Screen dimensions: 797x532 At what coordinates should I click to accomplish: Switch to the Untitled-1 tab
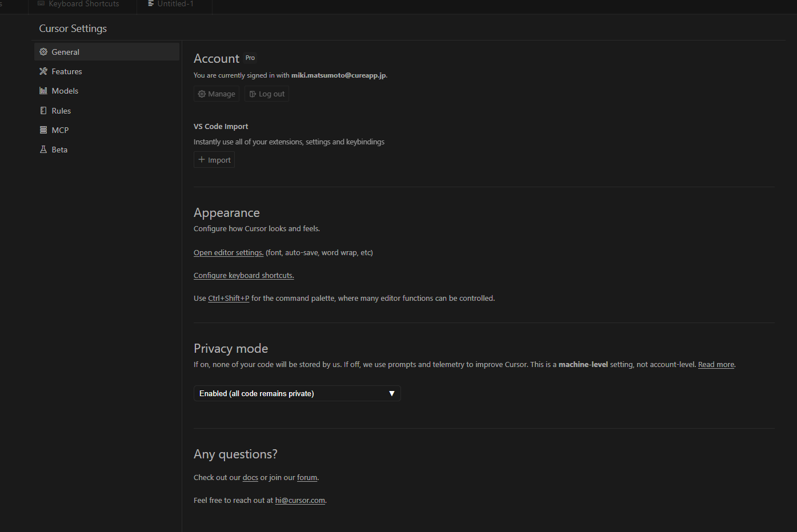pos(175,4)
